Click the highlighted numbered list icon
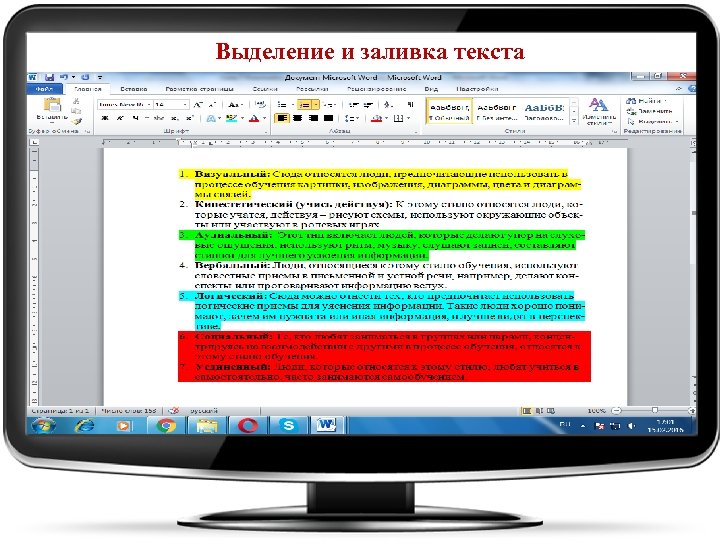Screen dimensions: 720x540 tap(304, 105)
